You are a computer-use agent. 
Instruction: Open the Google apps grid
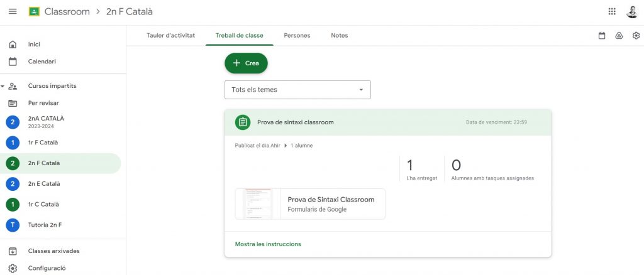tap(612, 12)
